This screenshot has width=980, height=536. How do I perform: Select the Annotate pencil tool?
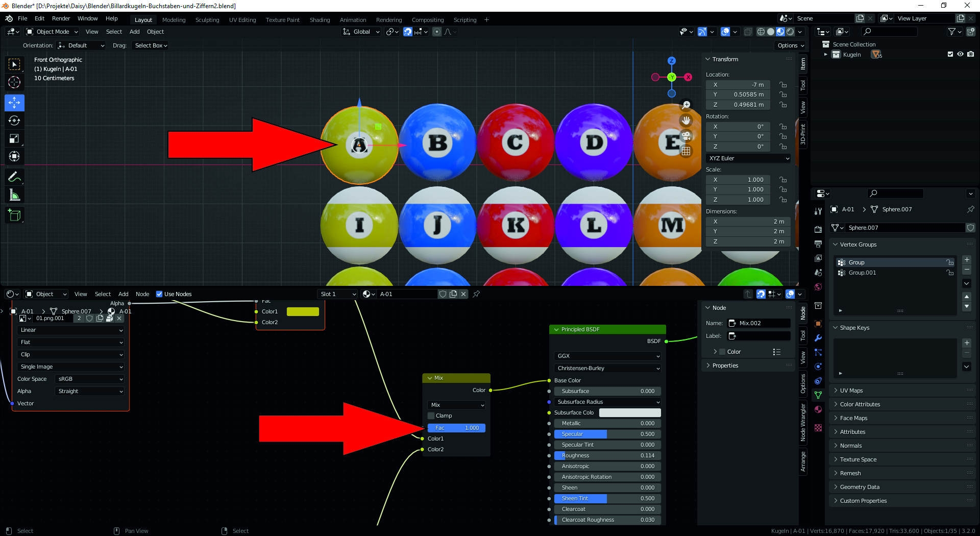(x=14, y=177)
